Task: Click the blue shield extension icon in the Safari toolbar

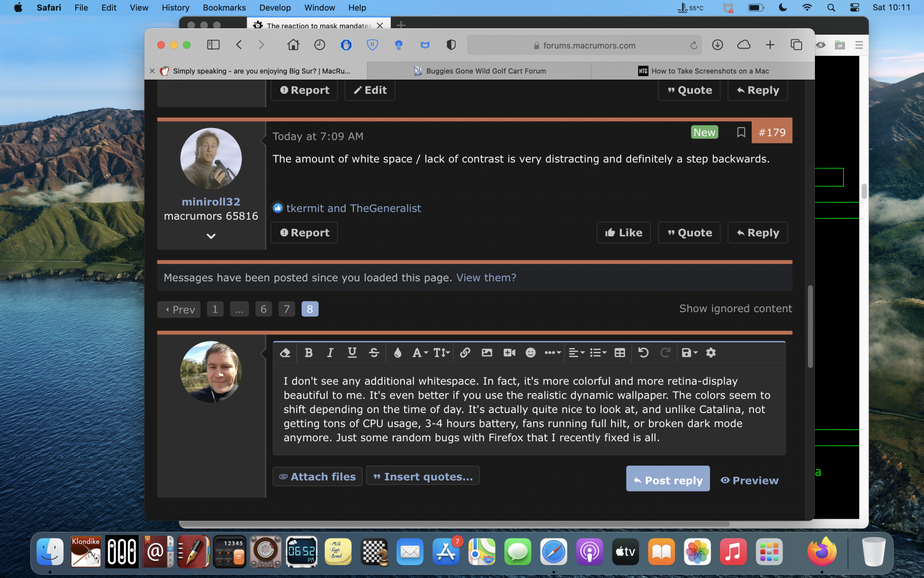Action: pyautogui.click(x=372, y=45)
